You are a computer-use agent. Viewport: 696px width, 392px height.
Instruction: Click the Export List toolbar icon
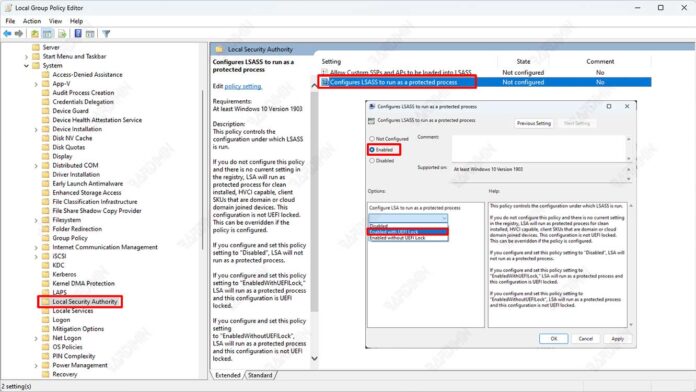(62, 33)
